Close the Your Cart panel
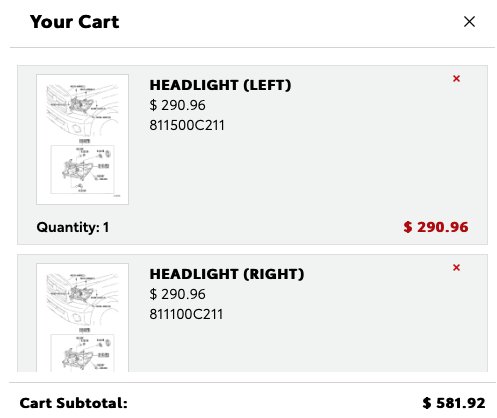 (x=469, y=22)
